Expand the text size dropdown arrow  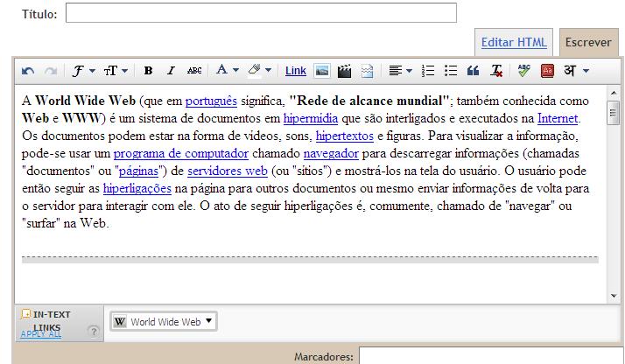125,71
